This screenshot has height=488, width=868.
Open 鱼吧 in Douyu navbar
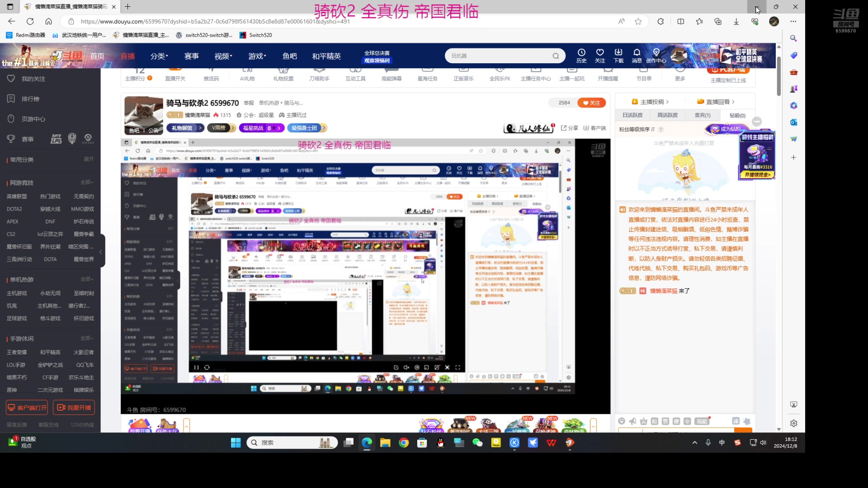tap(289, 56)
